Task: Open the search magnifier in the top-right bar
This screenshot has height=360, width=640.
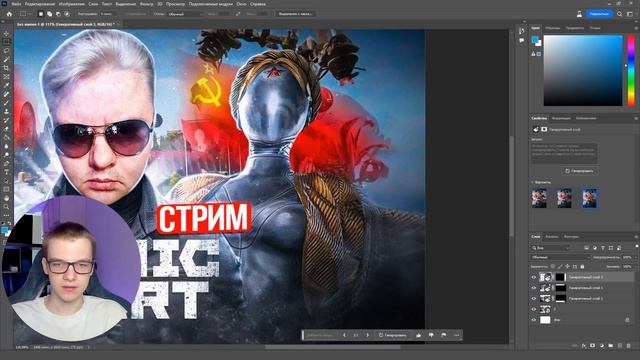Action: (x=620, y=14)
